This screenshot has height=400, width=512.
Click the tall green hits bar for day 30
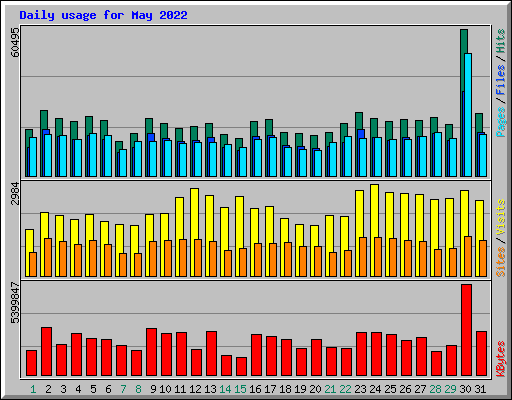[464, 60]
